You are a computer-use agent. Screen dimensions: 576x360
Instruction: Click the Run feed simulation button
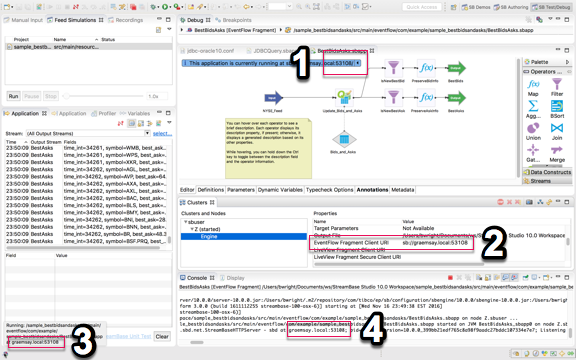[x=14, y=96]
